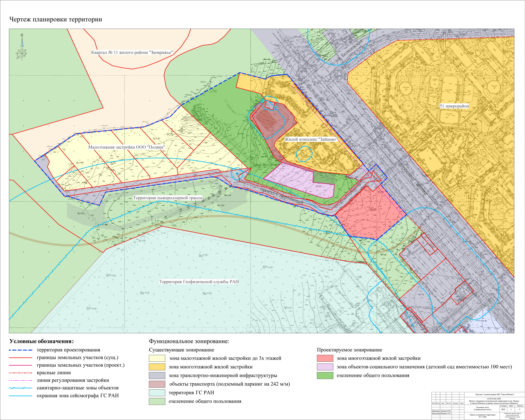Click the bright green projected greenery swatch
Image resolution: width=525 pixels, height=420 pixels.
[x=325, y=375]
